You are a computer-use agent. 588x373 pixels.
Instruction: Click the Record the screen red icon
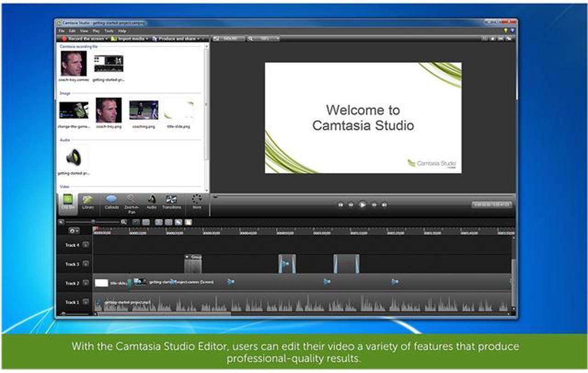point(64,39)
